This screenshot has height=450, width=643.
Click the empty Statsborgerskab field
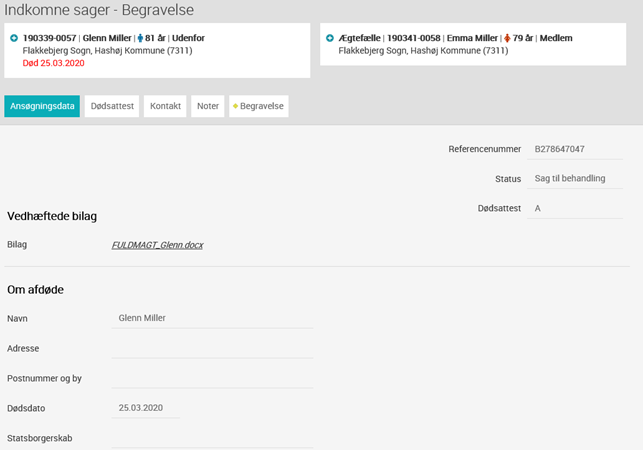(x=212, y=438)
